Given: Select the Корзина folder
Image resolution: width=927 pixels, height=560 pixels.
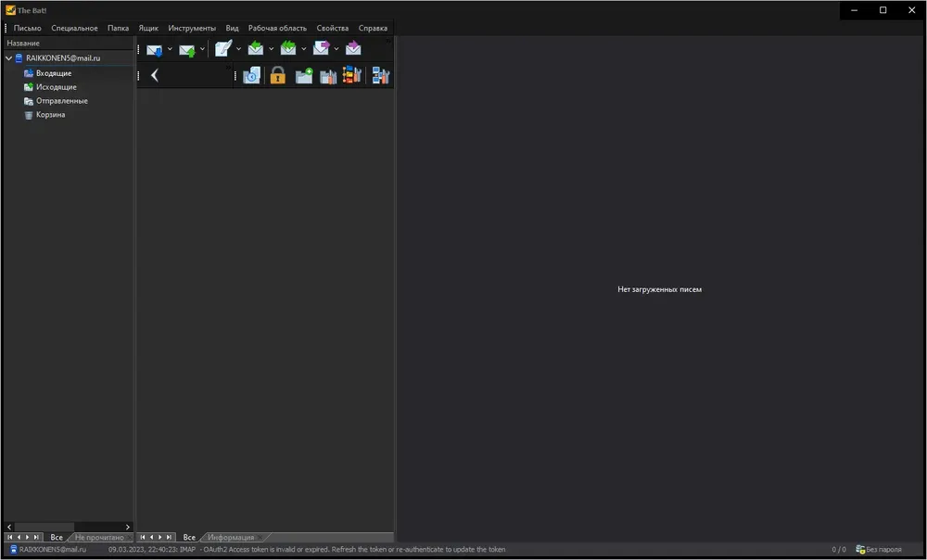Looking at the screenshot, I should pyautogui.click(x=50, y=115).
